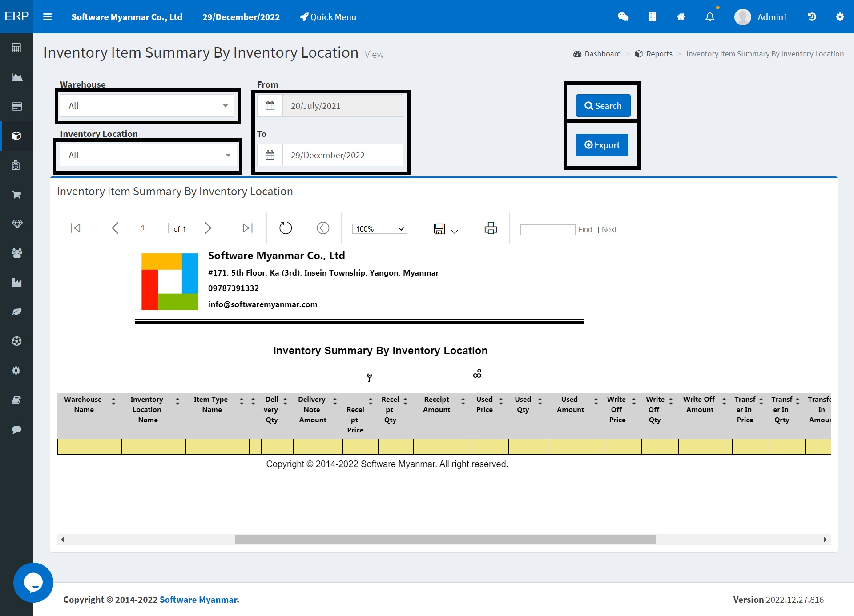Click the scrollbar right arrow
The width and height of the screenshot is (854, 616).
825,540
